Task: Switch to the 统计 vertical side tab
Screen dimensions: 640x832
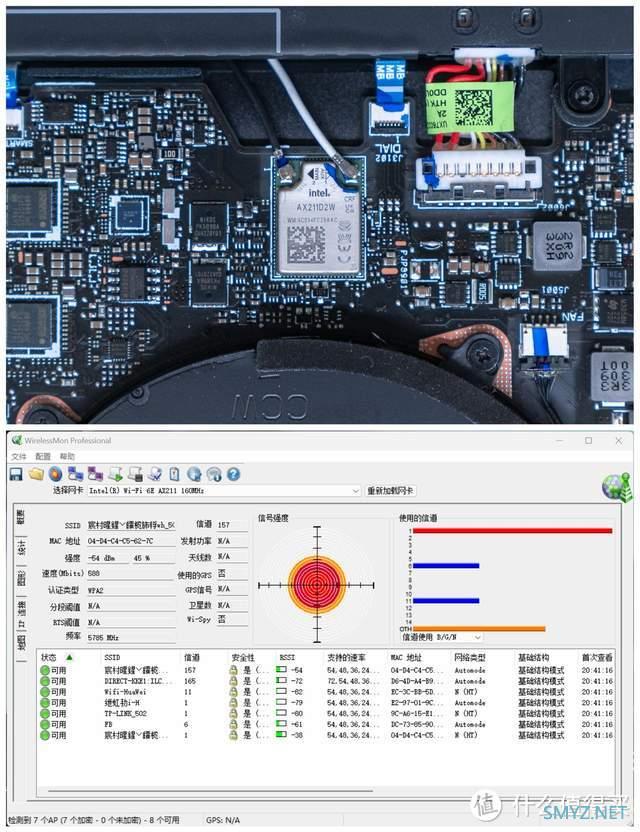Action: click(x=21, y=548)
